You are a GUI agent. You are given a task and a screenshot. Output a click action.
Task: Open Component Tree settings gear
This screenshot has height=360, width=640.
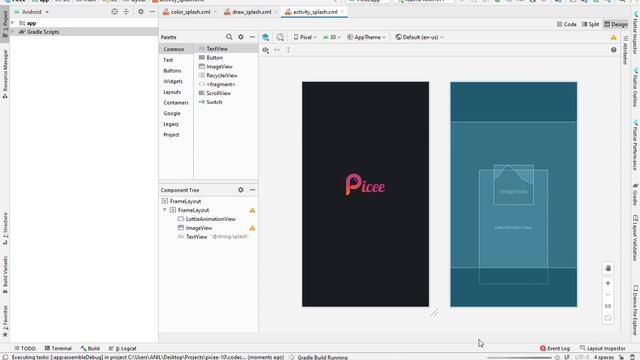241,190
